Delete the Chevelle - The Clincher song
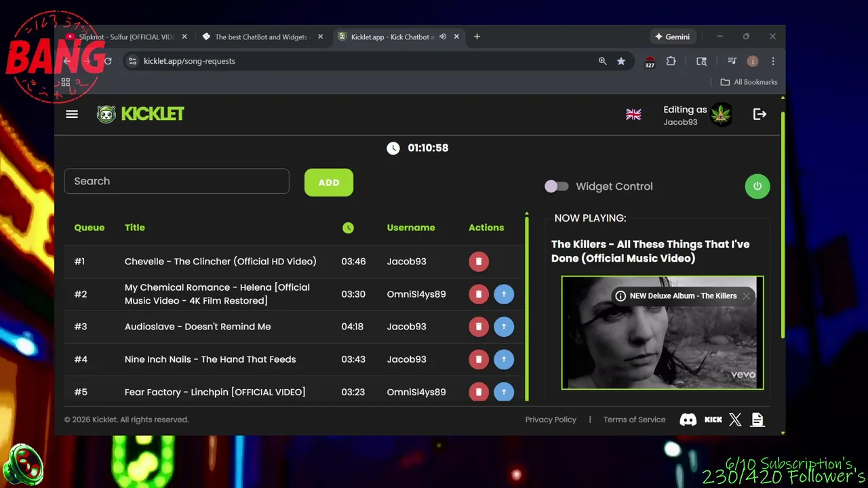This screenshot has height=488, width=868. tap(479, 262)
